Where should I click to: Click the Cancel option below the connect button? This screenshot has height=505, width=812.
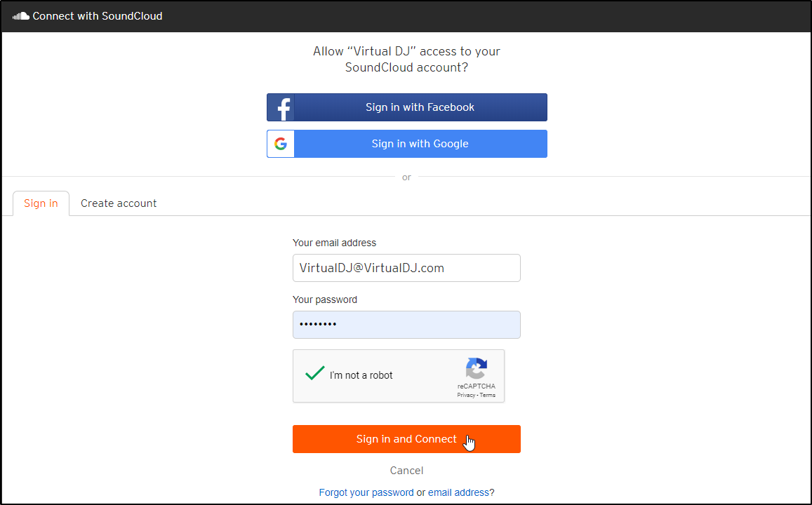click(x=406, y=470)
